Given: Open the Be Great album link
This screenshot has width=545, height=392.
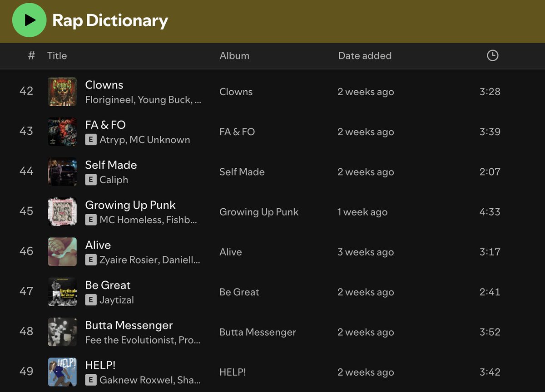Looking at the screenshot, I should 239,292.
